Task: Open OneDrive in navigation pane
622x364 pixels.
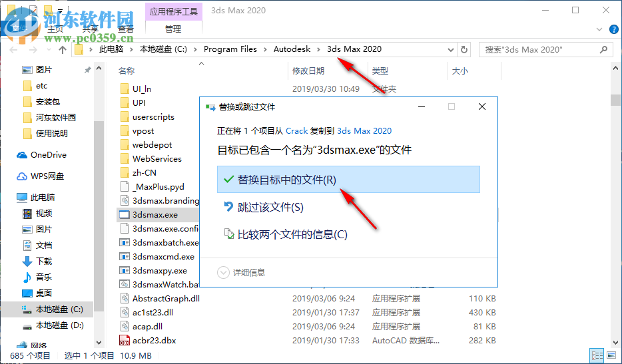Action: point(41,155)
